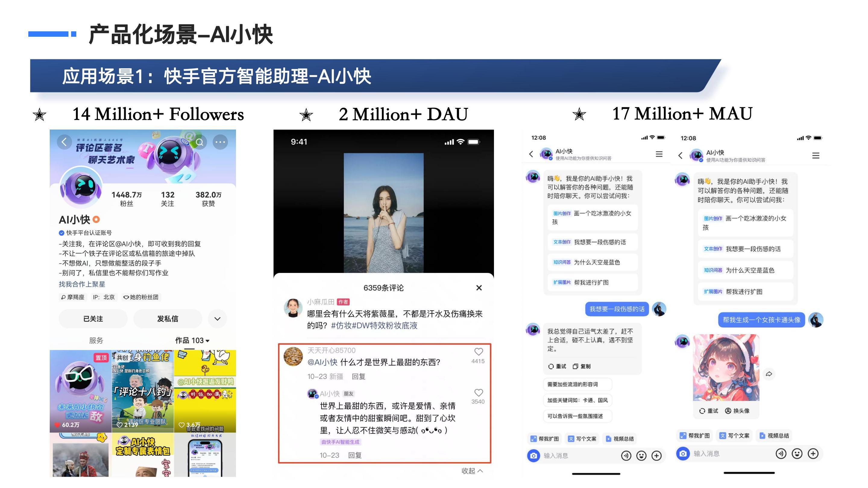This screenshot has height=488, width=868.
Task: Like AI小快's reply showing 3540 likes
Action: coord(479,393)
